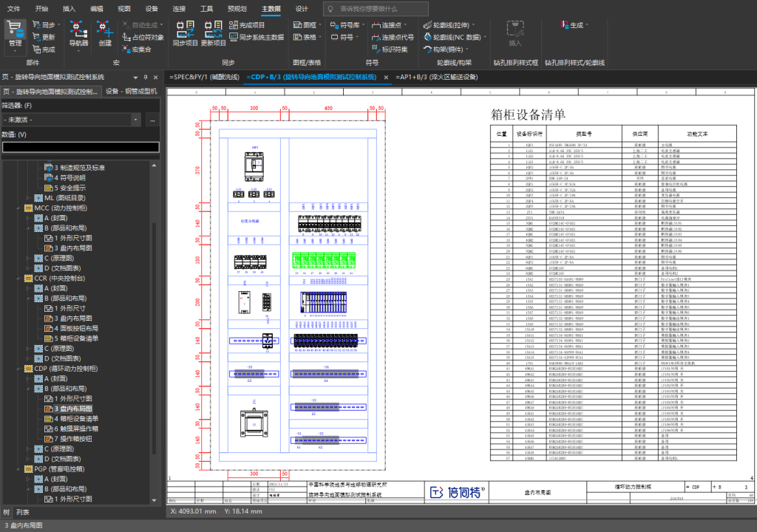The height and width of the screenshot is (532, 757).
Task: Expand the ML (图纸目录) tree node
Action: coord(29,198)
